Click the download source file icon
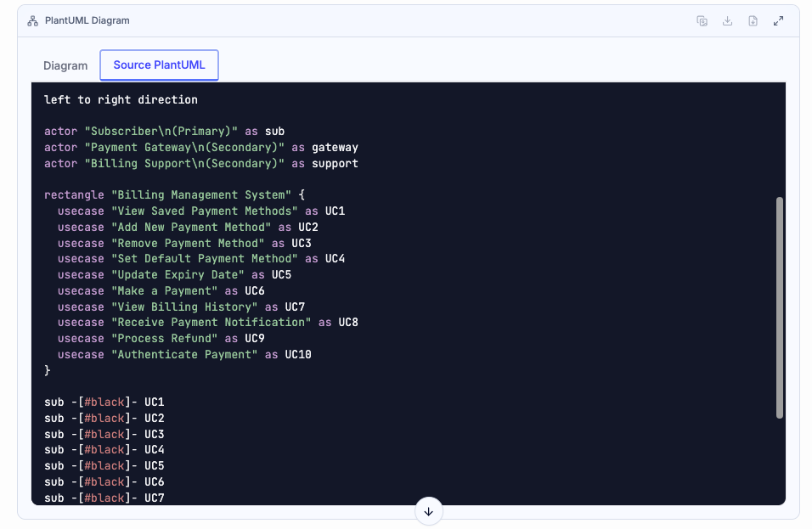 (x=753, y=20)
